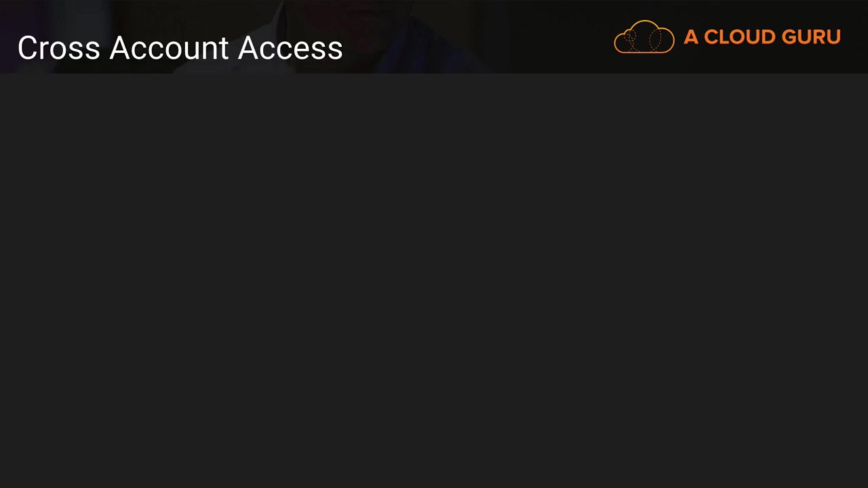The image size is (868, 488).
Task: Select the word Cross in the title
Action: point(60,48)
